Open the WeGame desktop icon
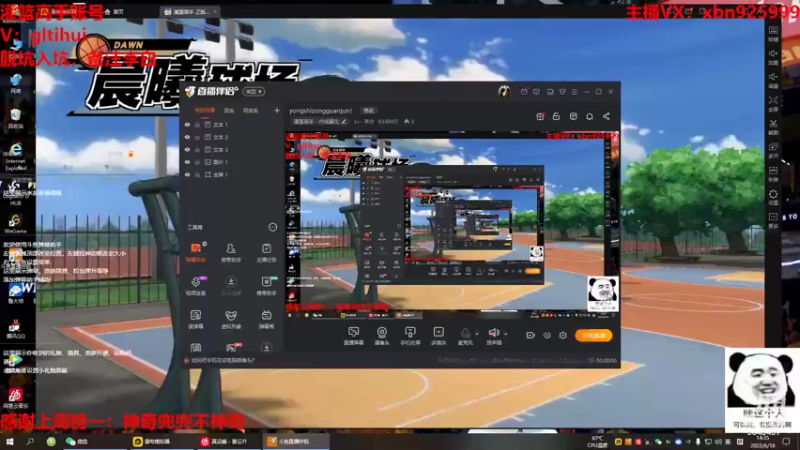800x450 pixels. [15, 224]
